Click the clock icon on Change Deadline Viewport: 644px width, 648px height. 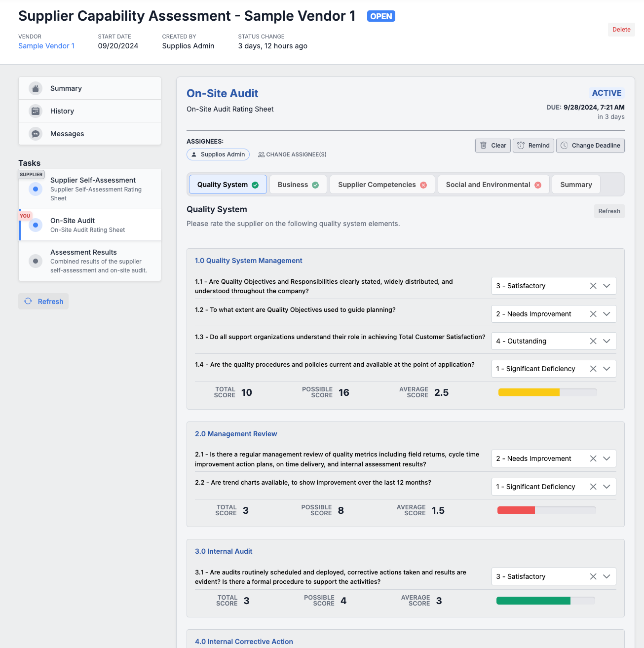tap(564, 146)
